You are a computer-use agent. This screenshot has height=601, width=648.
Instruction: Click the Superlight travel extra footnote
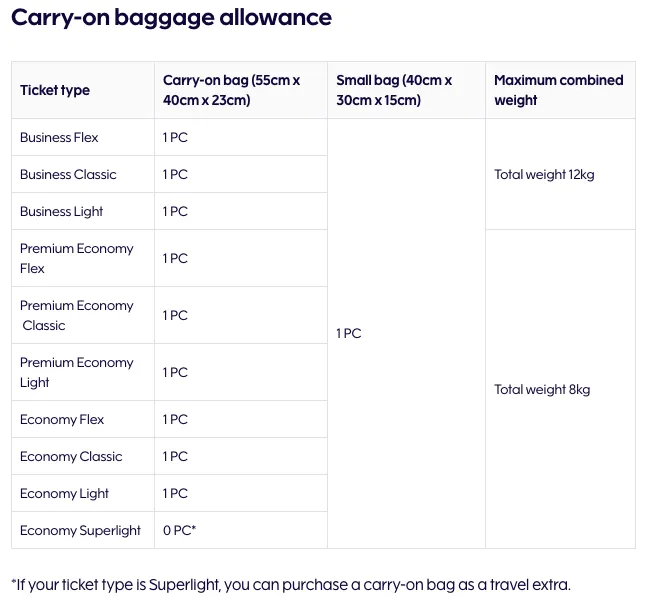(291, 585)
